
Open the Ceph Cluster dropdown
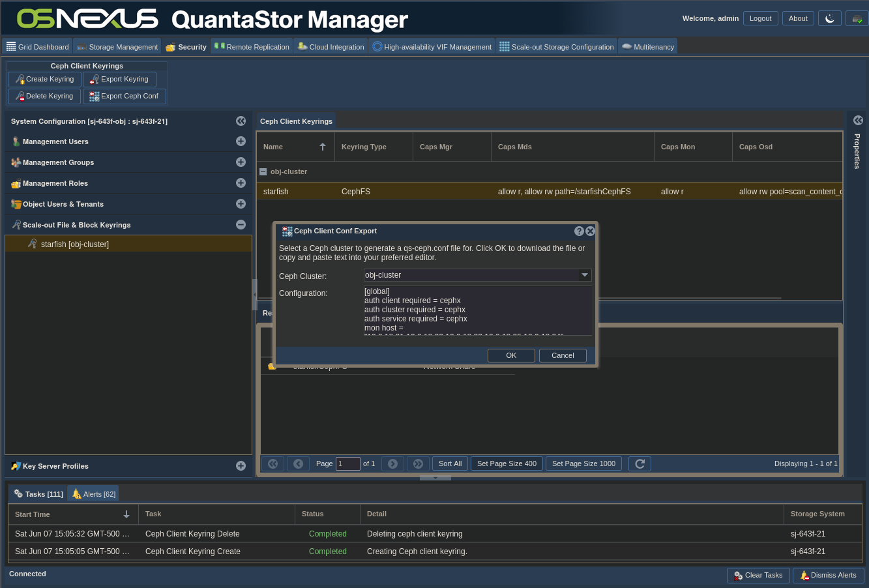coord(585,275)
